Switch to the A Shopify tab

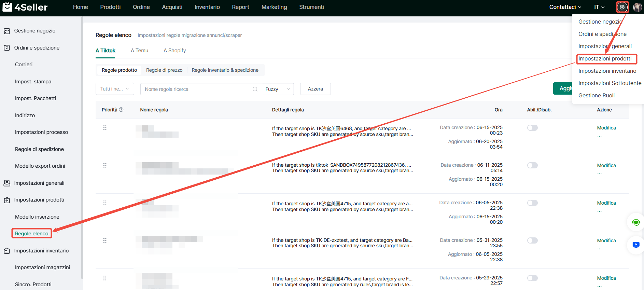point(174,51)
